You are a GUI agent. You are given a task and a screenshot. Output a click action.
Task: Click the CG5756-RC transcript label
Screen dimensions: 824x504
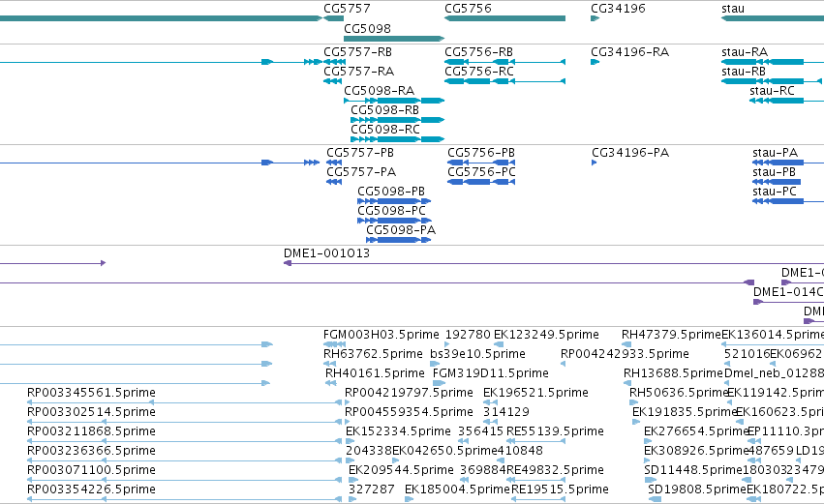pos(479,72)
